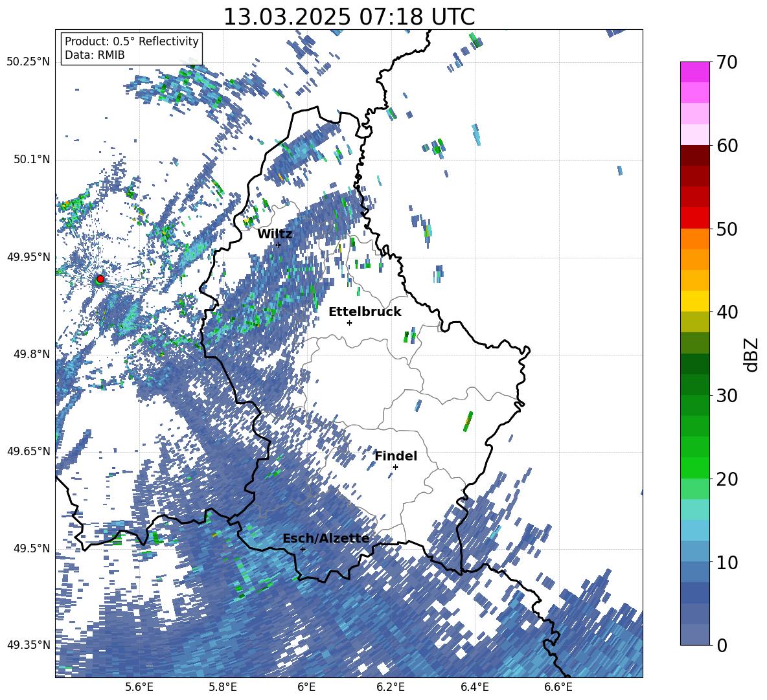Click the title 13.03.2025 07:18 UTC
Viewport: 767px width, 700px height.
tap(349, 17)
